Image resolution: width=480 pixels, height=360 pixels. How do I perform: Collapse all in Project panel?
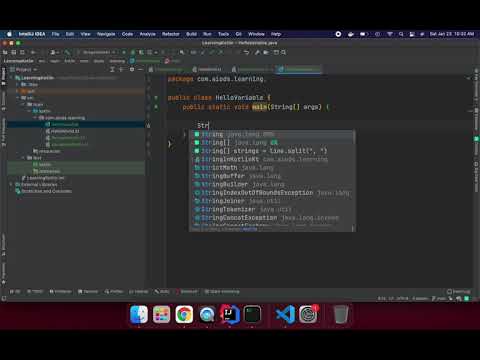coord(122,69)
